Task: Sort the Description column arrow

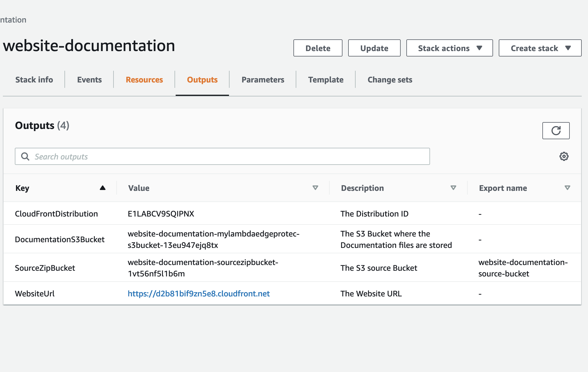Action: pyautogui.click(x=453, y=188)
